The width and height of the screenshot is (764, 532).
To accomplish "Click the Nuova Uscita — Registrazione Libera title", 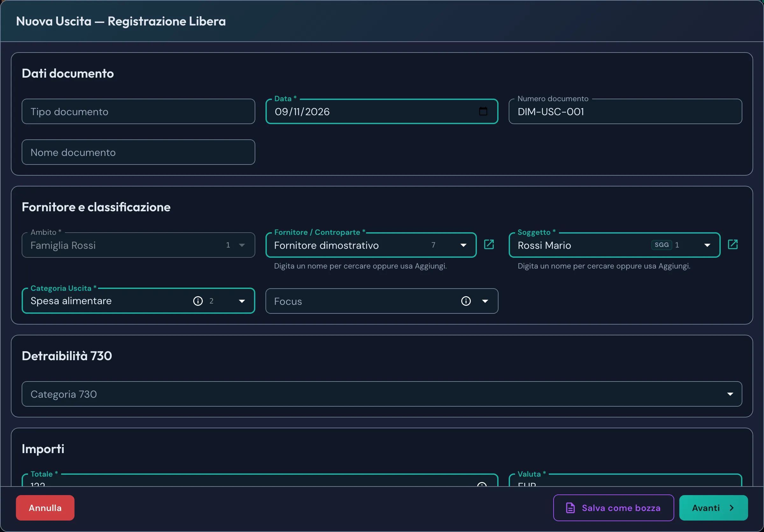I will (121, 21).
